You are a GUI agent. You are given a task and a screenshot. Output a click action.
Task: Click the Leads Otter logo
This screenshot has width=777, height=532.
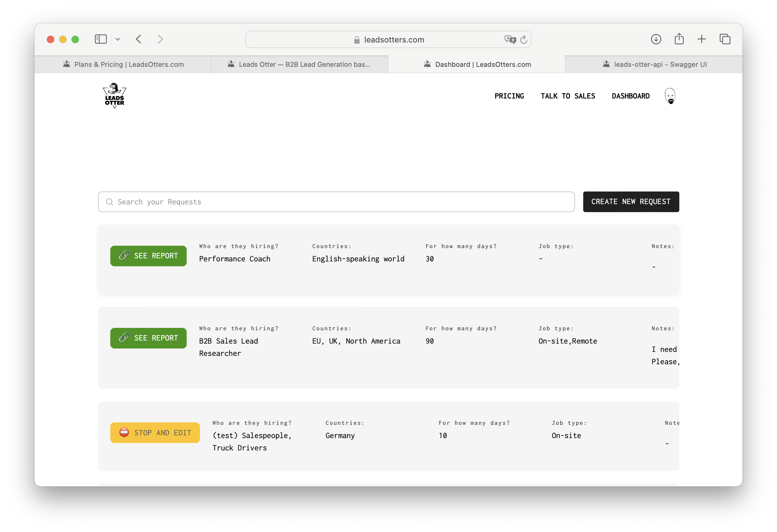(x=114, y=95)
